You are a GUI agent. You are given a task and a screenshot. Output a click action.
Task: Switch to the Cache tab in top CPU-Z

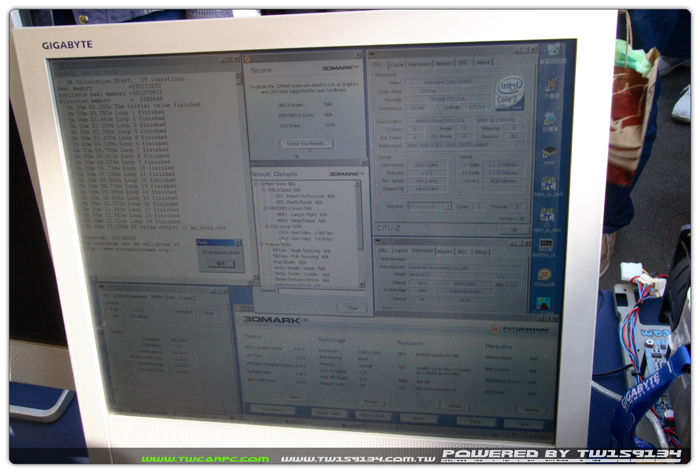397,62
